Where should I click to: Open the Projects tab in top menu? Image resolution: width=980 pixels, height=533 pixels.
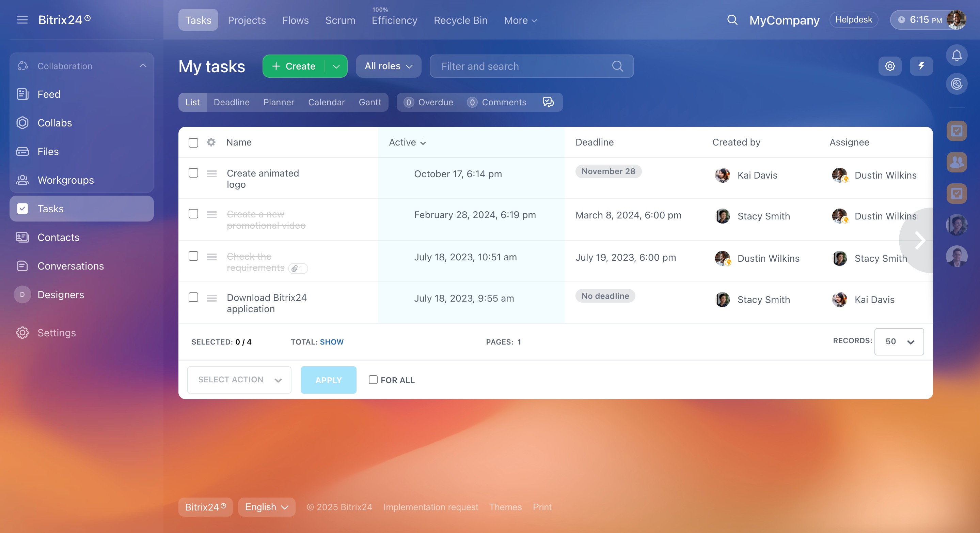coord(247,20)
